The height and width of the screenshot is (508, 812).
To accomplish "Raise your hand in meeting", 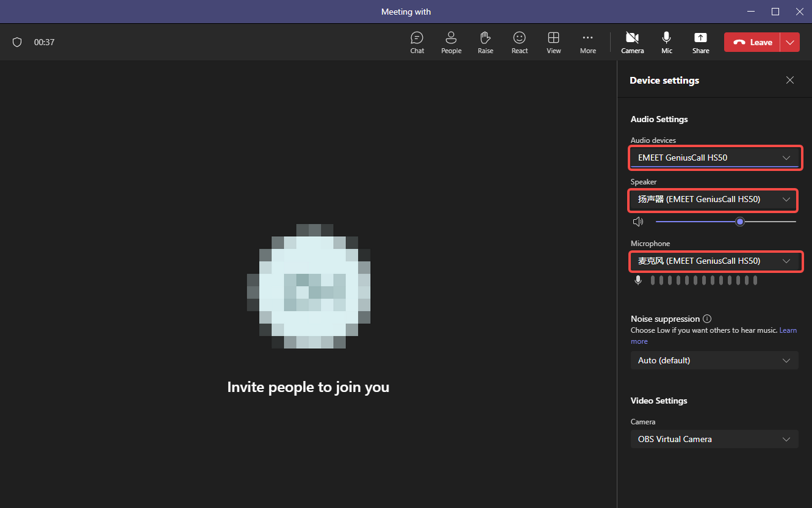I will coord(486,42).
